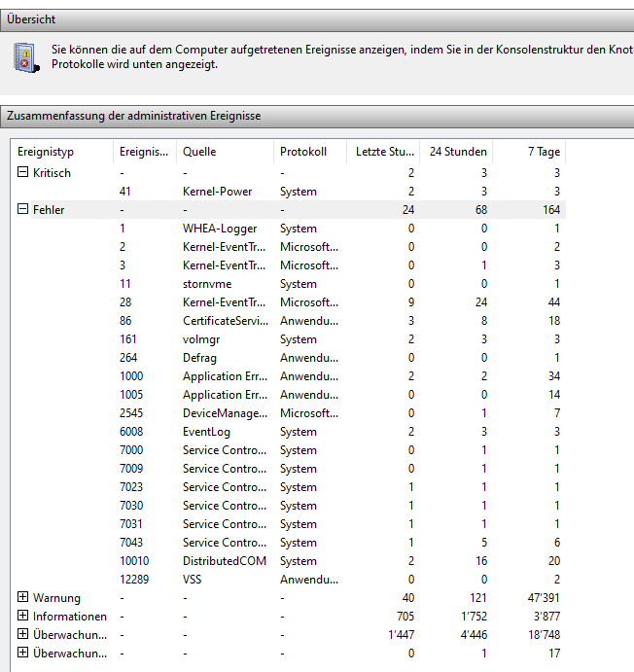This screenshot has height=672, width=634.
Task: Select the Fehler row label
Action: coord(49,210)
